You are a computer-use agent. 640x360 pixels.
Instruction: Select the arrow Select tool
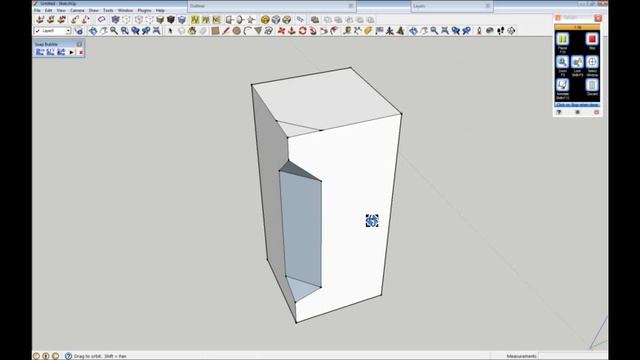click(x=170, y=31)
